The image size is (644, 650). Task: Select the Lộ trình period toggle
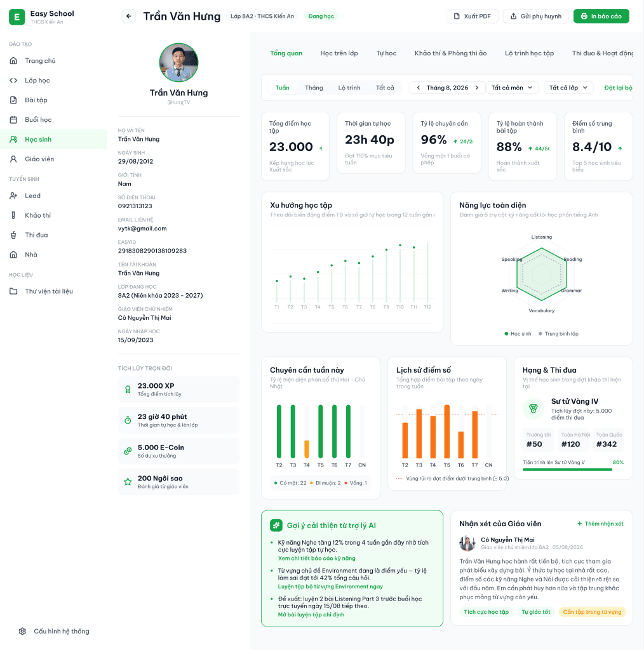pyautogui.click(x=349, y=88)
